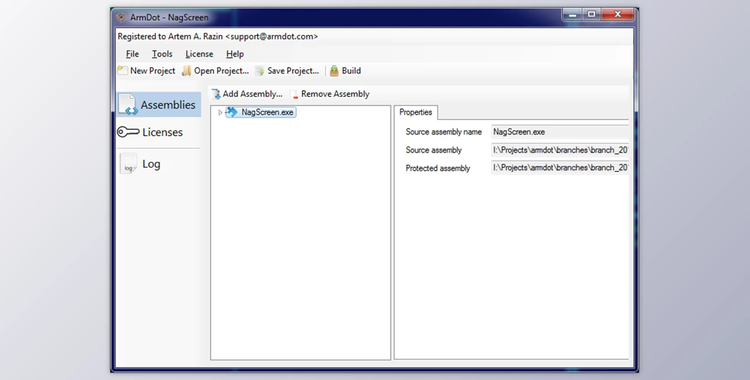750x380 pixels.
Task: Click the Source assembly path field
Action: point(560,150)
